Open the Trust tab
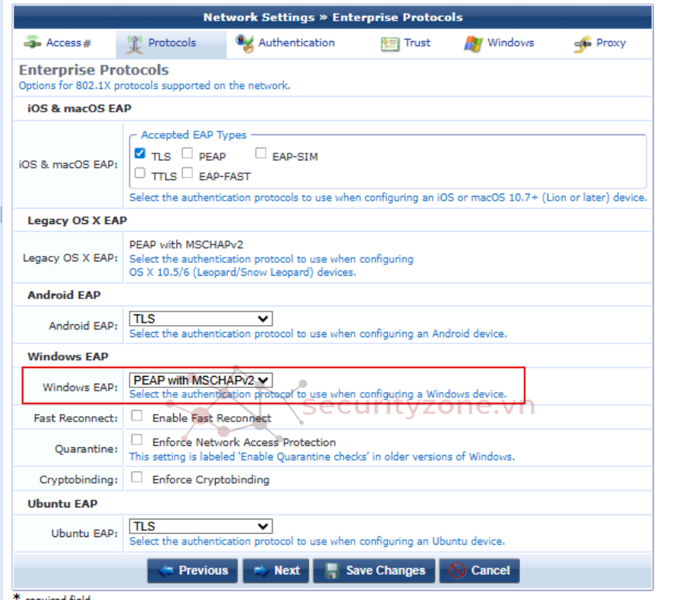This screenshot has width=700, height=600. coord(417,43)
